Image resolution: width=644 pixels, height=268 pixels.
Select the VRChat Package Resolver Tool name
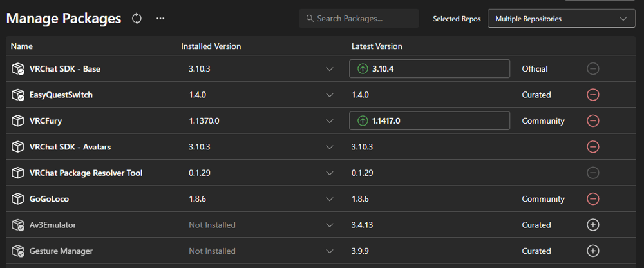click(86, 173)
